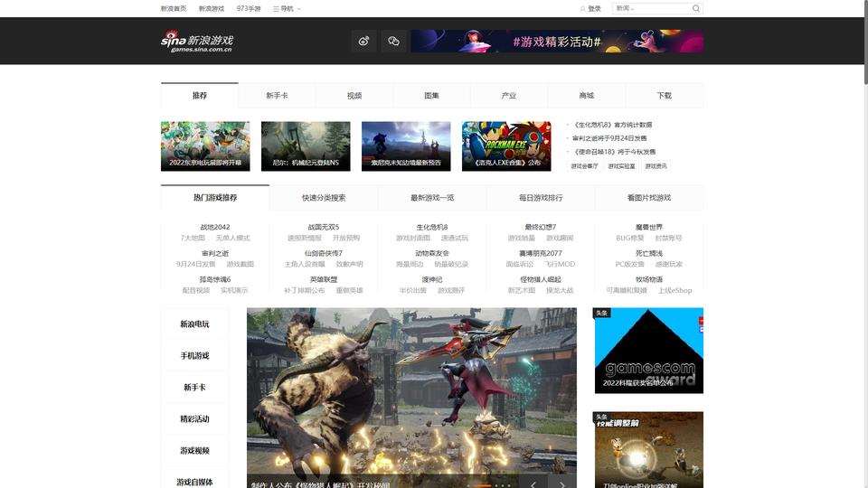
Task: Click the 游戏实验室 tag button
Action: click(622, 166)
